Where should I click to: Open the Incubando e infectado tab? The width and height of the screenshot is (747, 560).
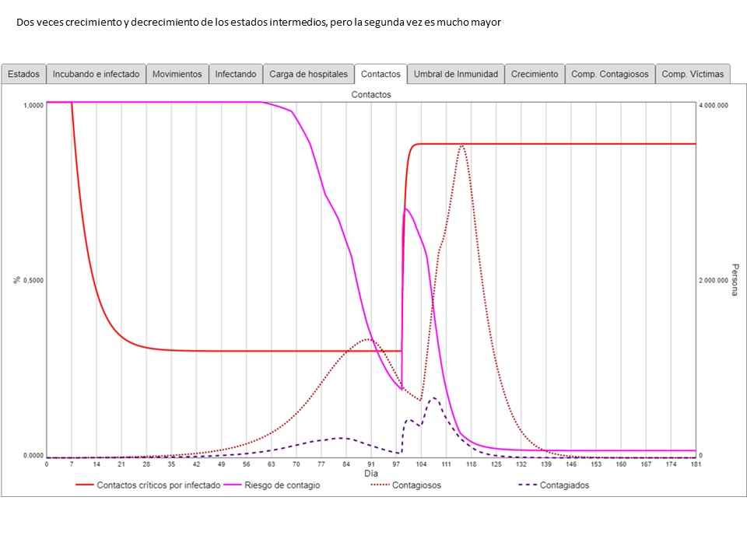[96, 74]
